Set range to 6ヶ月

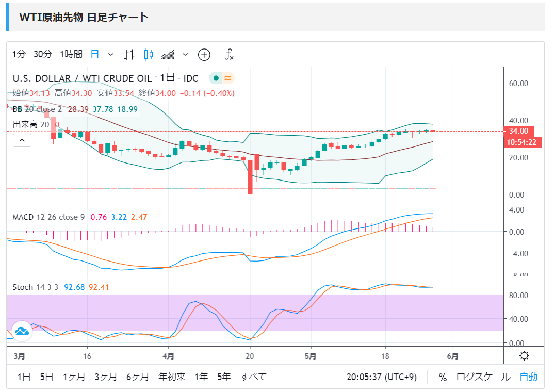click(x=137, y=377)
